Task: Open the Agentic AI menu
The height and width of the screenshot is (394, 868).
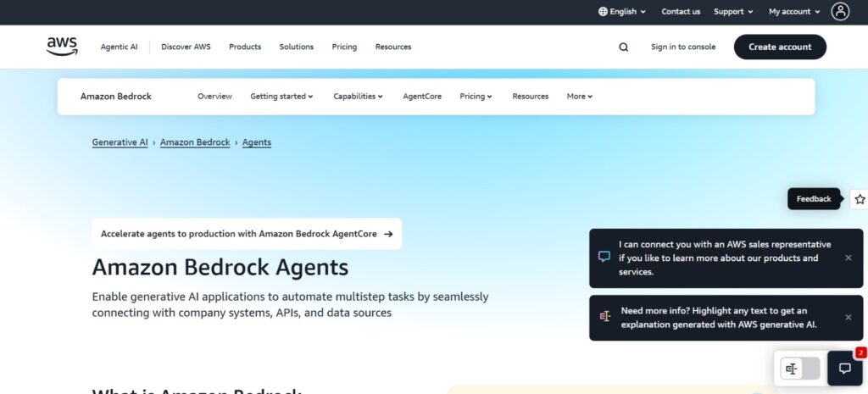Action: pyautogui.click(x=119, y=47)
